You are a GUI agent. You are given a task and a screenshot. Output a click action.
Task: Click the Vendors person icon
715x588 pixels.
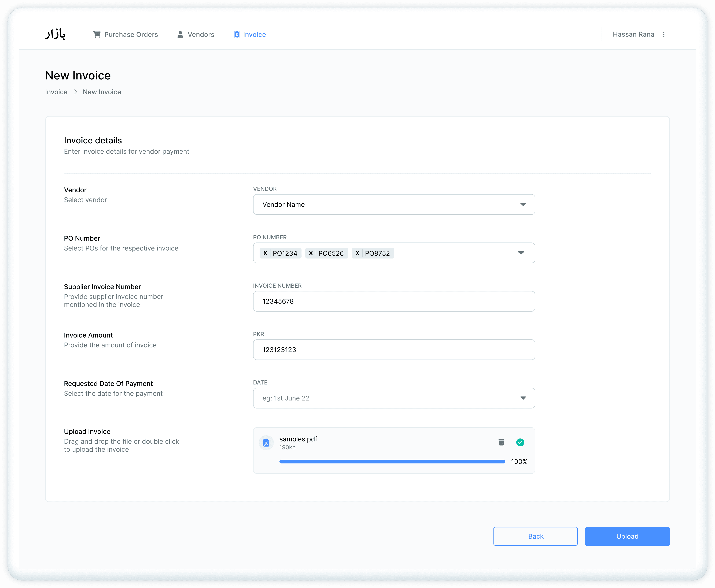tap(180, 34)
